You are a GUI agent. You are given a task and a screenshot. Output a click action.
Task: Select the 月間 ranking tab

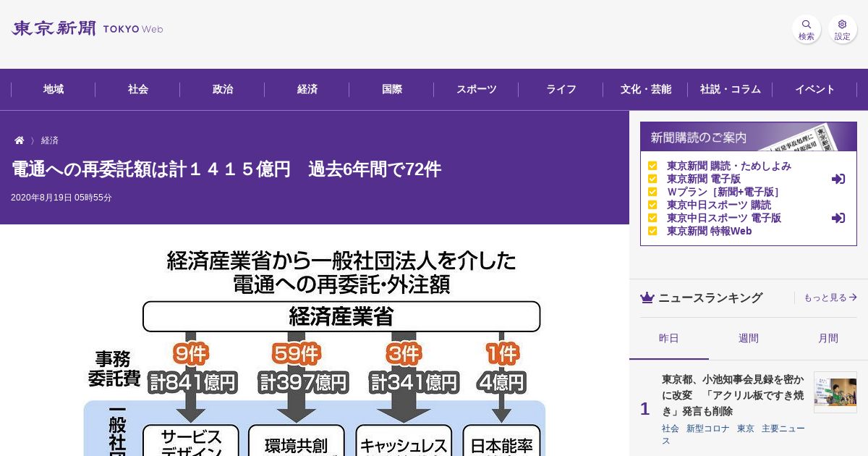[x=828, y=338]
